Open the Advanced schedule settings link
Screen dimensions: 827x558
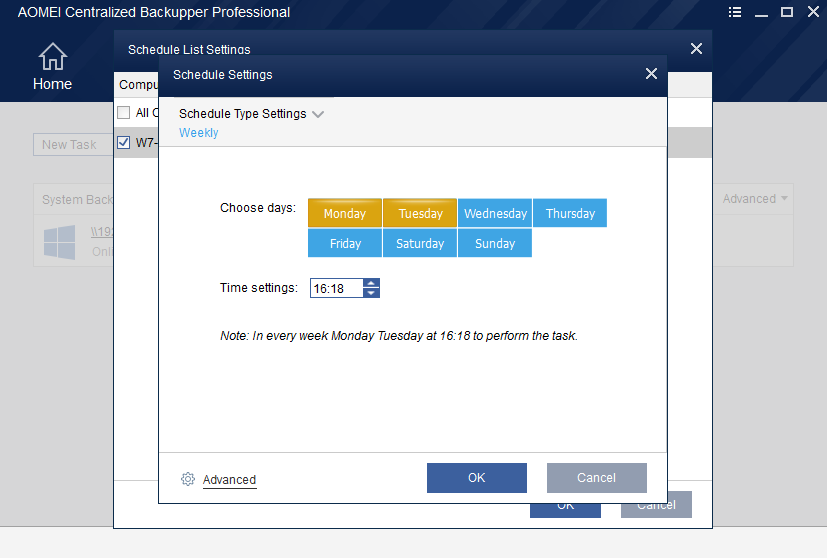pyautogui.click(x=229, y=479)
